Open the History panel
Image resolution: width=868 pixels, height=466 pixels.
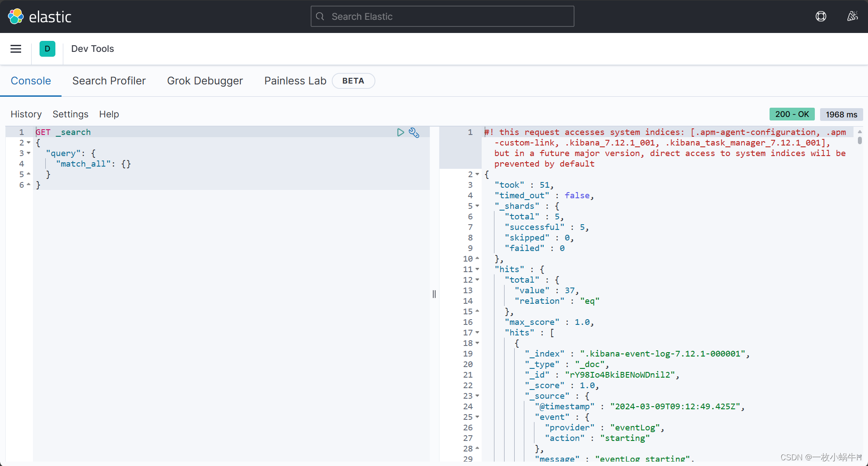(26, 114)
